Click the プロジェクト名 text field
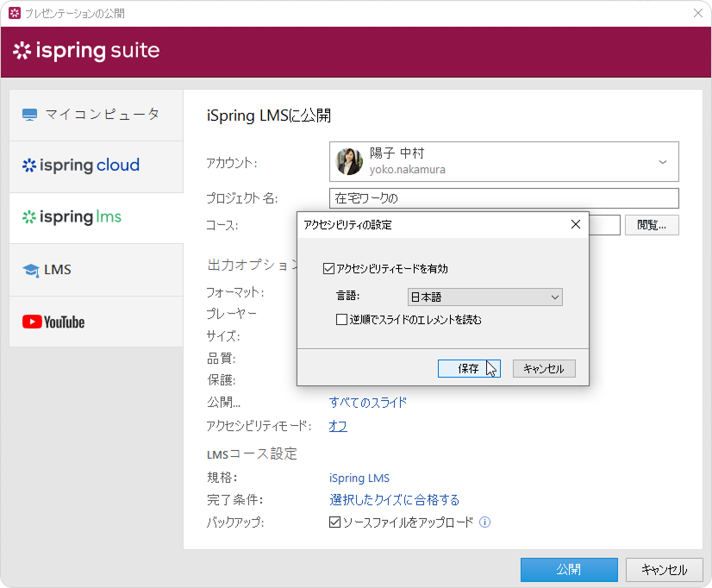The image size is (712, 588). pyautogui.click(x=503, y=198)
